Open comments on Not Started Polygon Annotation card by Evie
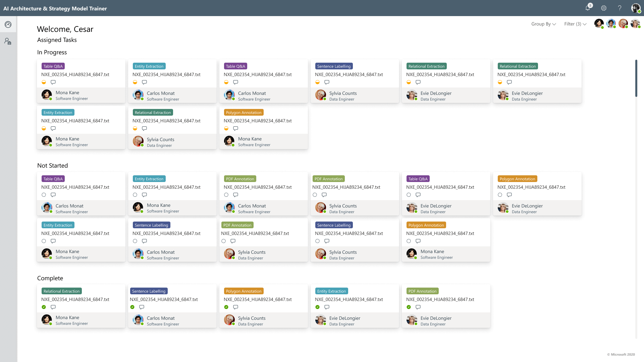The image size is (644, 362). pos(509,195)
